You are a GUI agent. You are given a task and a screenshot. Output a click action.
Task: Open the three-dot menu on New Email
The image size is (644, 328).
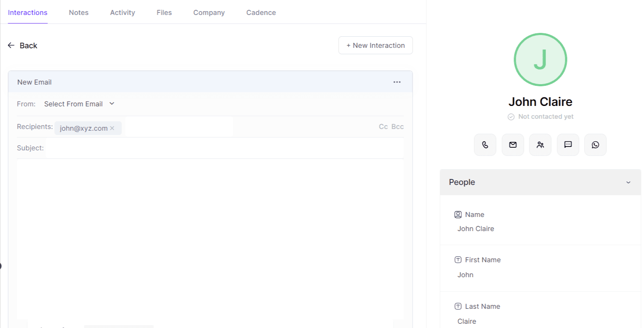click(x=397, y=82)
